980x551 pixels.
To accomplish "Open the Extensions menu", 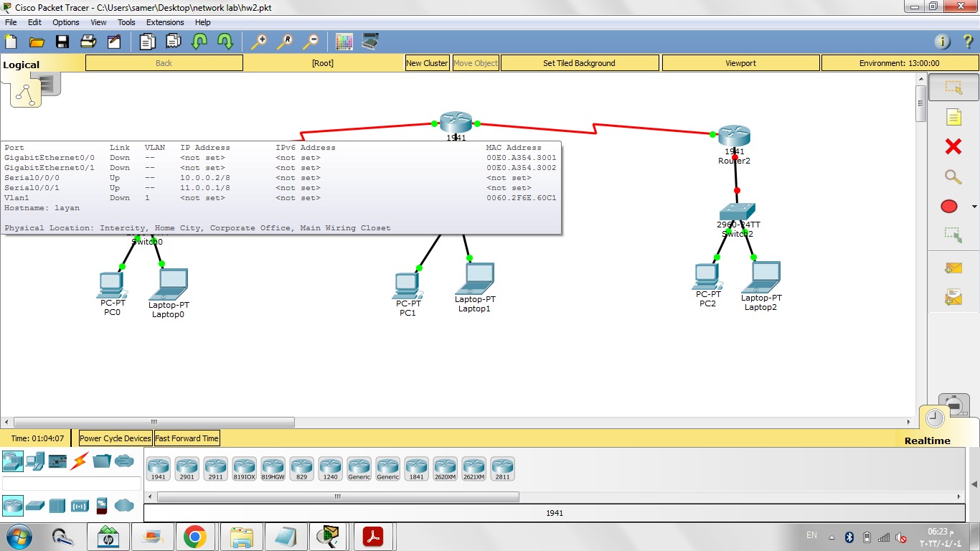I will pyautogui.click(x=165, y=22).
